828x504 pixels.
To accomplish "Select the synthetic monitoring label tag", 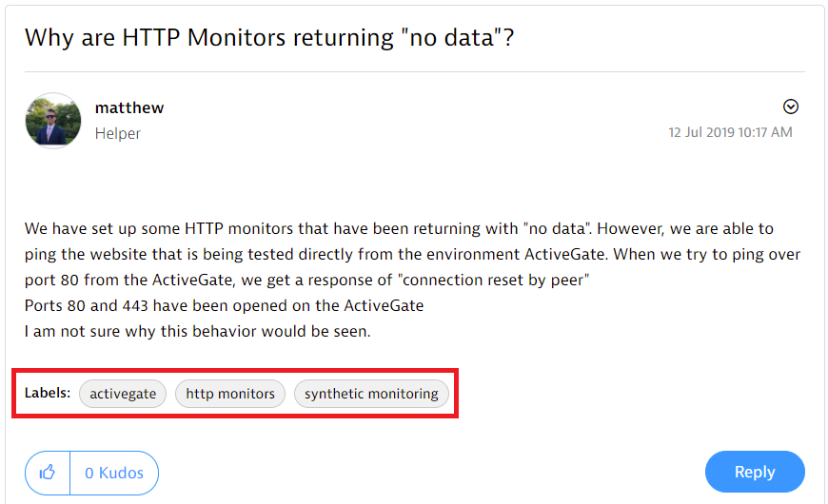I will click(x=371, y=394).
